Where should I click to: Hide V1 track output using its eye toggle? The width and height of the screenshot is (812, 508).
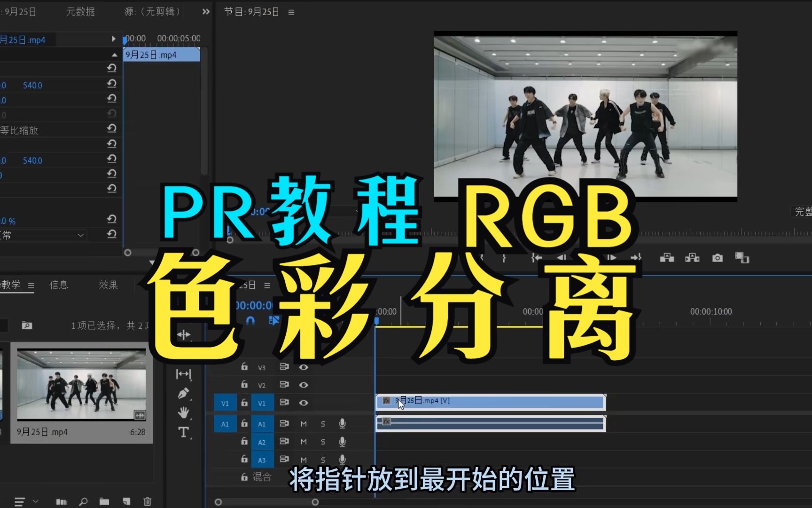304,403
